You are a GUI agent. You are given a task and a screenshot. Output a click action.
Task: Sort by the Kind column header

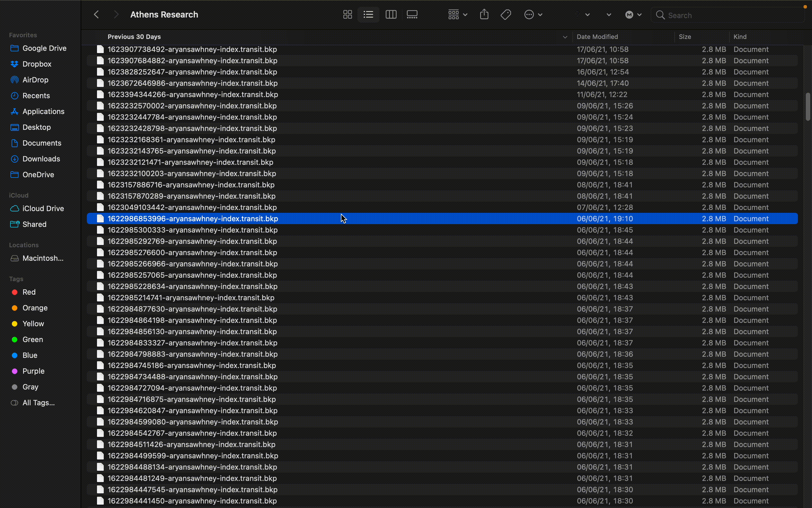pyautogui.click(x=740, y=37)
